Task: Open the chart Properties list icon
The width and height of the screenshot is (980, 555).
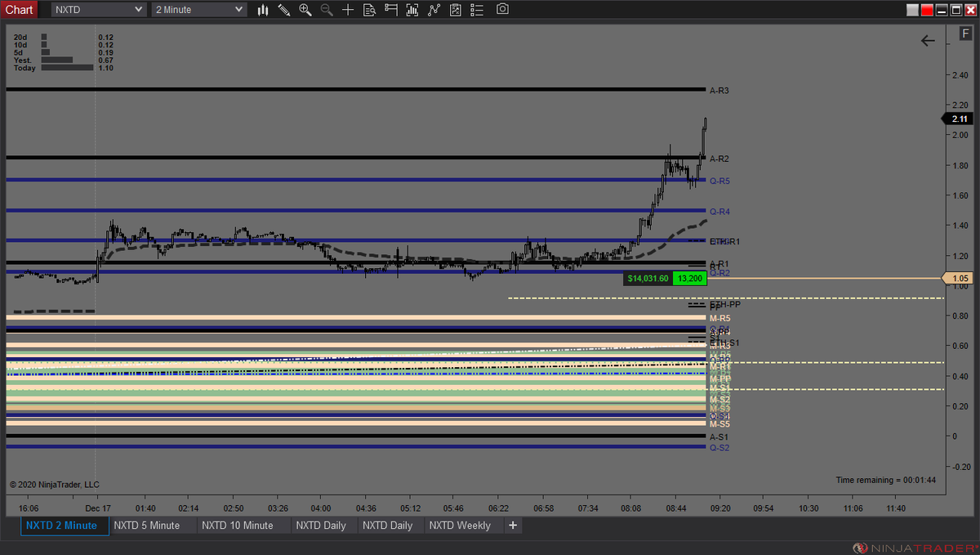Action: tap(476, 10)
